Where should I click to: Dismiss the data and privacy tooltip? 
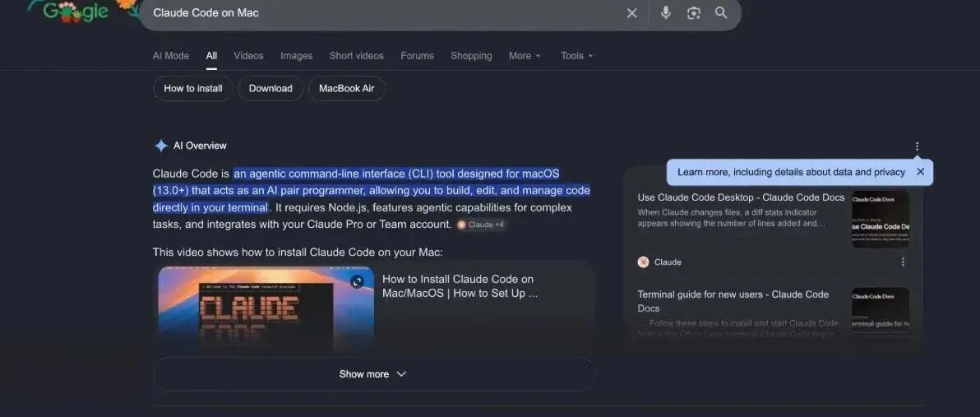pyautogui.click(x=920, y=172)
